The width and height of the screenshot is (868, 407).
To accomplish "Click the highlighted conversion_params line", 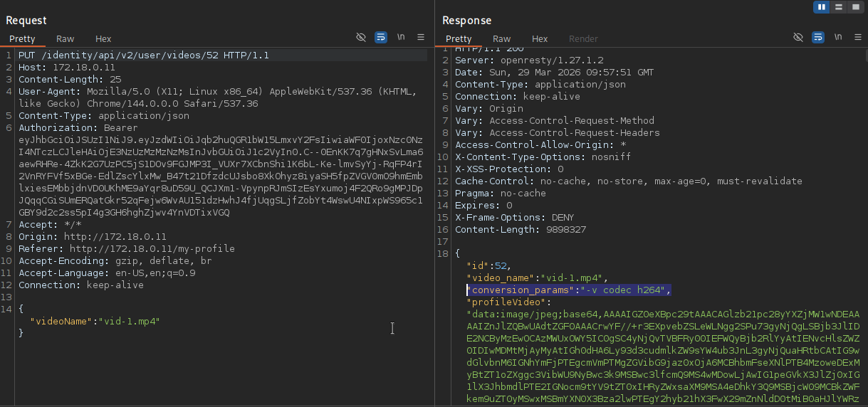I will (x=569, y=290).
